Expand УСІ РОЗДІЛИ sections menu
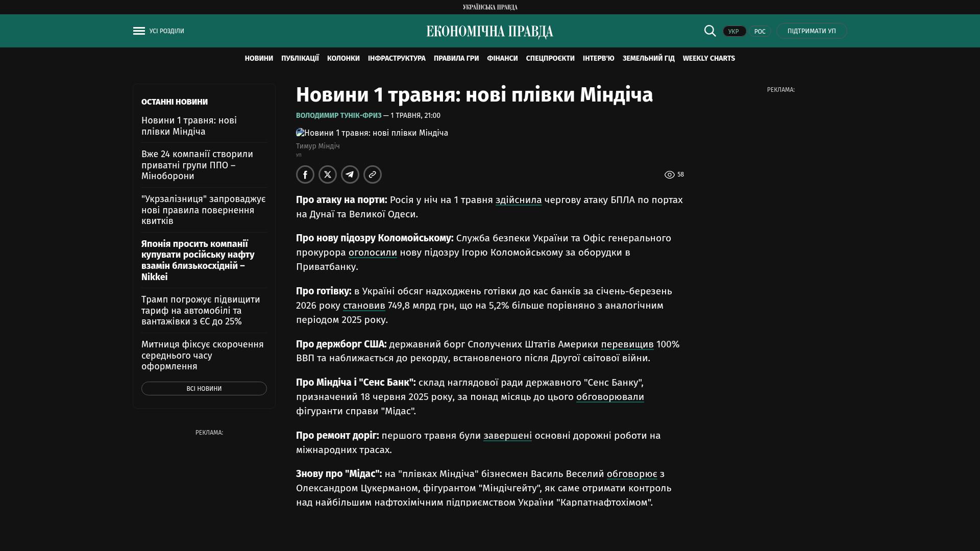The width and height of the screenshot is (980, 551). coord(166,31)
